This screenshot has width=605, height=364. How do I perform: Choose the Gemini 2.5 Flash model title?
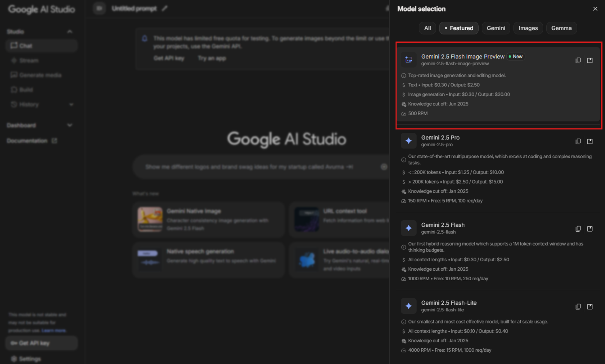click(443, 225)
